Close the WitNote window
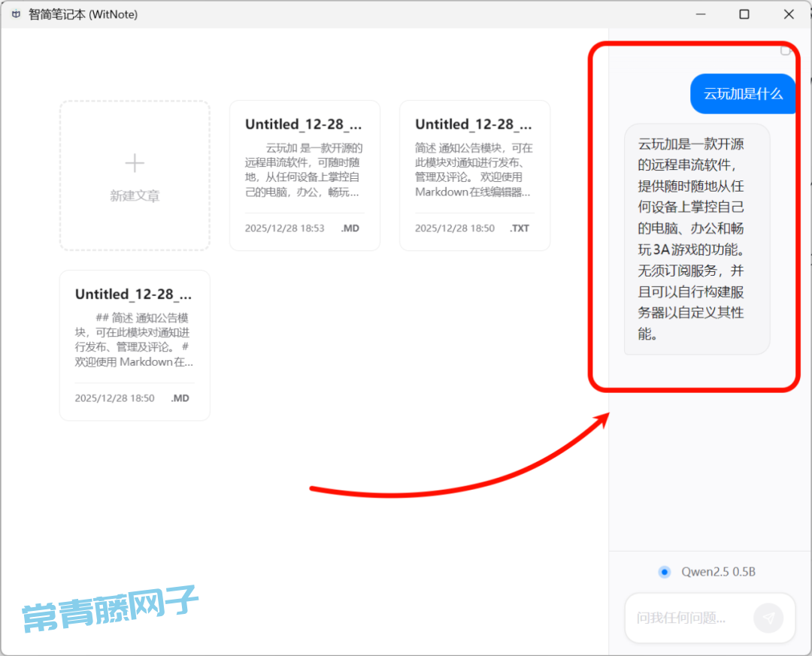The image size is (812, 656). tap(788, 14)
